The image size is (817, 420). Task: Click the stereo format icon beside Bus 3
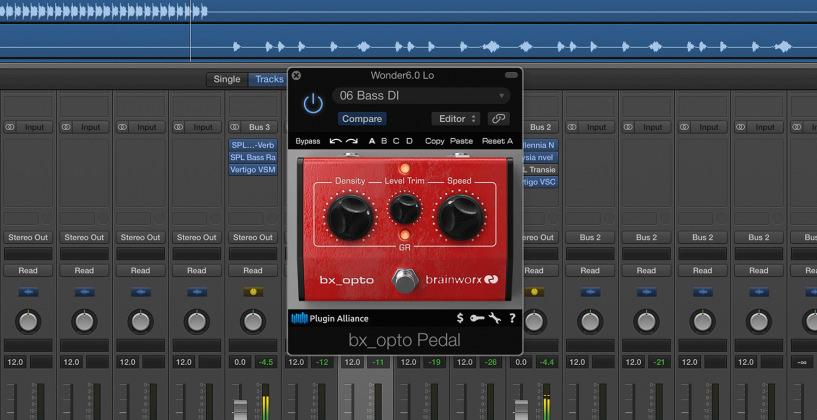tap(234, 127)
